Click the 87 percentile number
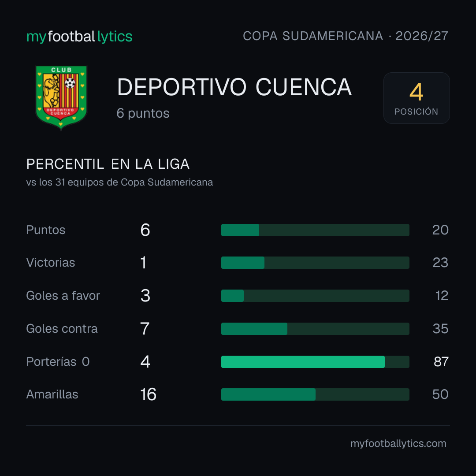This screenshot has height=476, width=476. tap(441, 362)
